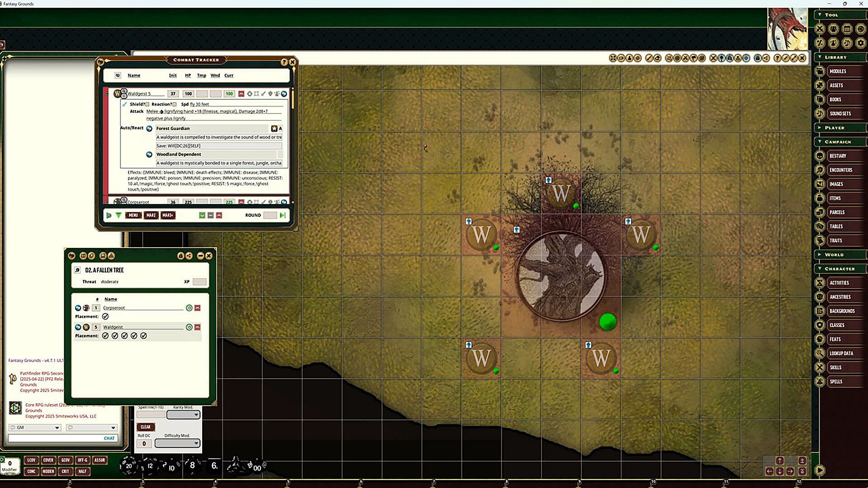Image resolution: width=868 pixels, height=488 pixels.
Task: Open the Sound Sets library entry
Action: (840, 113)
